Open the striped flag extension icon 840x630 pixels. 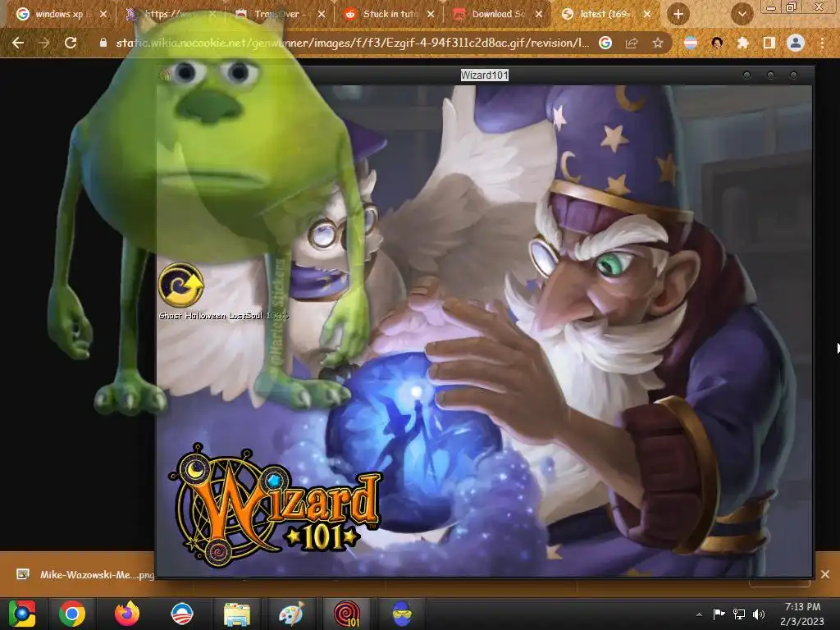coord(691,43)
